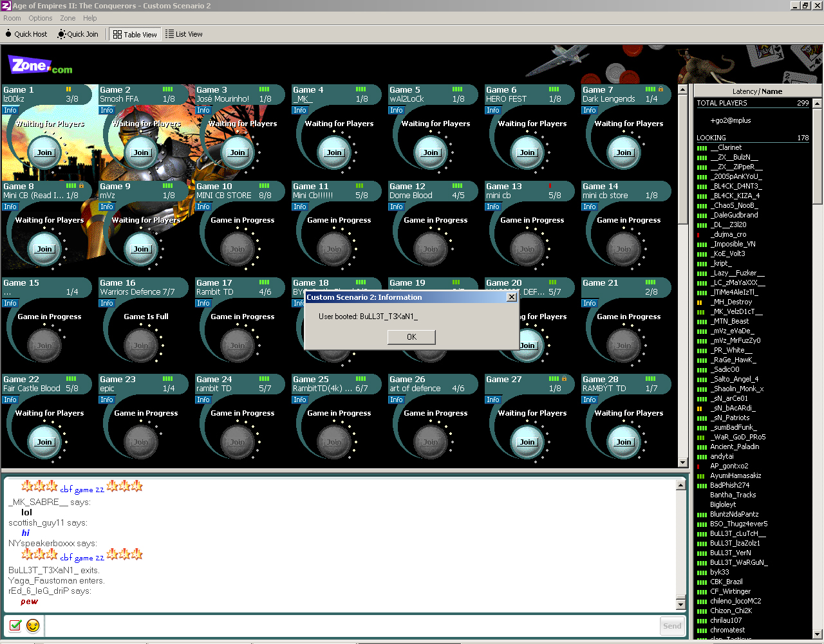The width and height of the screenshot is (824, 644).
Task: Click OK in the Information dialog
Action: 411,337
